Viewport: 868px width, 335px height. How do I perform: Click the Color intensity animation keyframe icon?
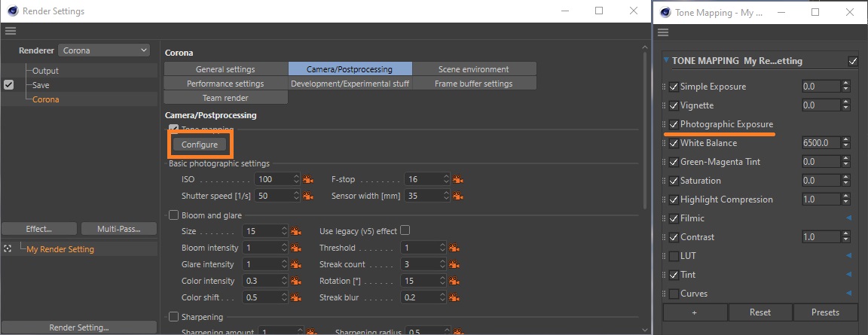[x=296, y=281]
